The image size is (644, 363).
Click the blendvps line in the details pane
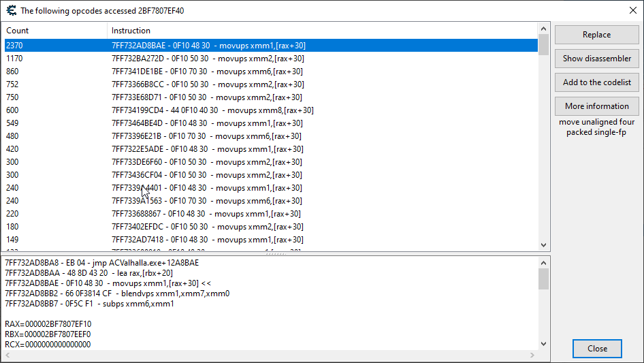[117, 294]
